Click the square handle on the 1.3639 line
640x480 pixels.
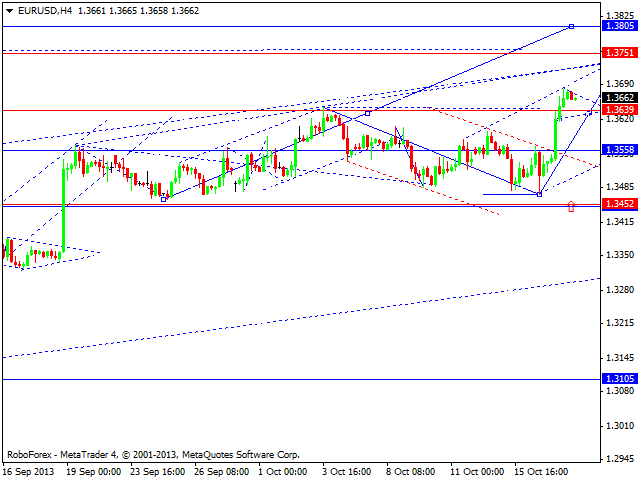click(x=367, y=113)
